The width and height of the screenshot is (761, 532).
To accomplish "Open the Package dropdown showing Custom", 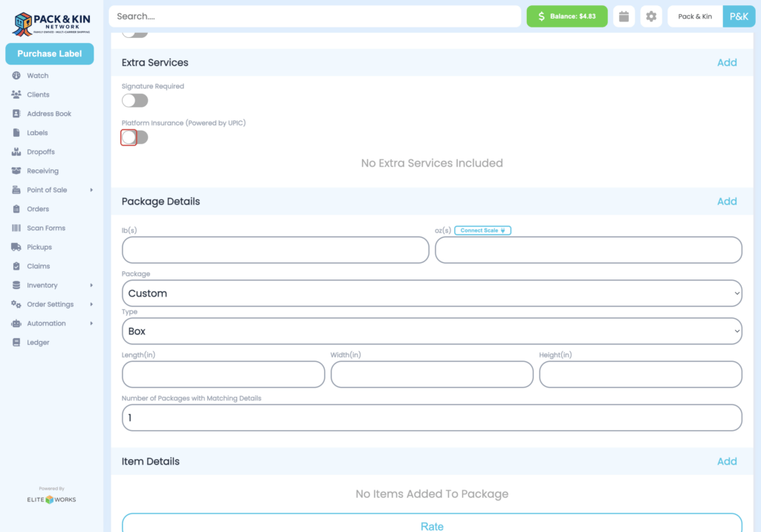I will pos(432,293).
